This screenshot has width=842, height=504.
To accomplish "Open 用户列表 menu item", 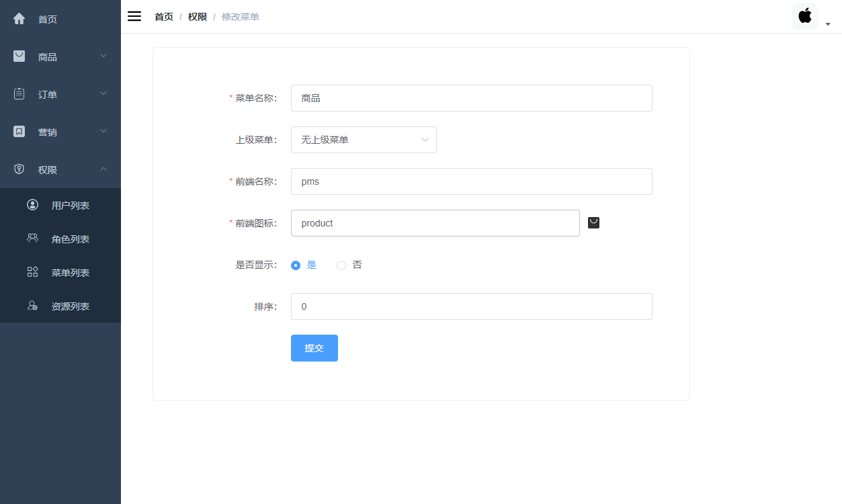I will point(60,205).
